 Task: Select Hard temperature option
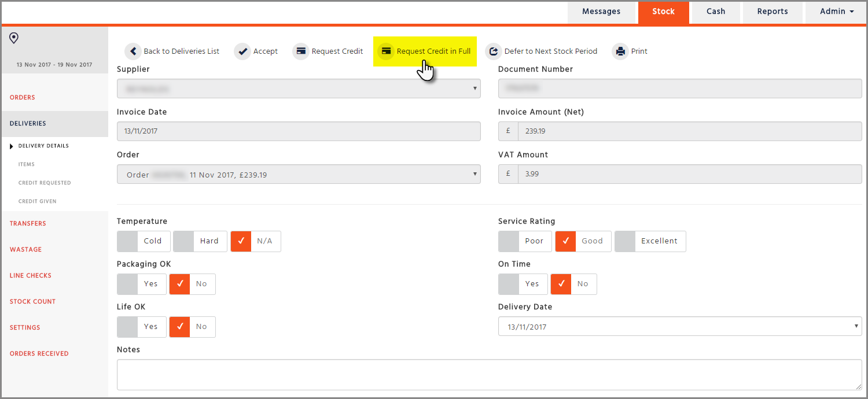[x=200, y=241]
